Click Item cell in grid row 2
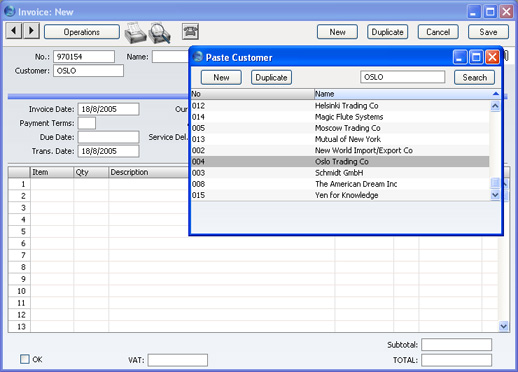The width and height of the screenshot is (518, 372). (52, 196)
